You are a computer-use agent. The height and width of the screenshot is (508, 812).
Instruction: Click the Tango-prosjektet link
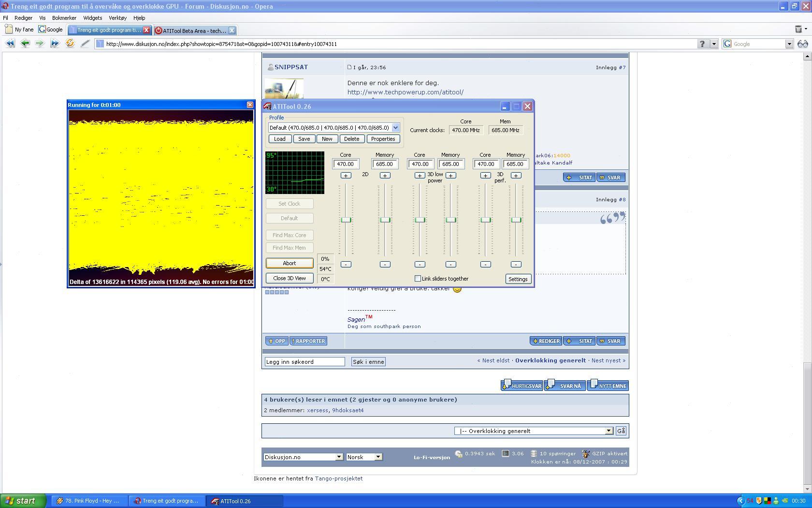coord(338,478)
